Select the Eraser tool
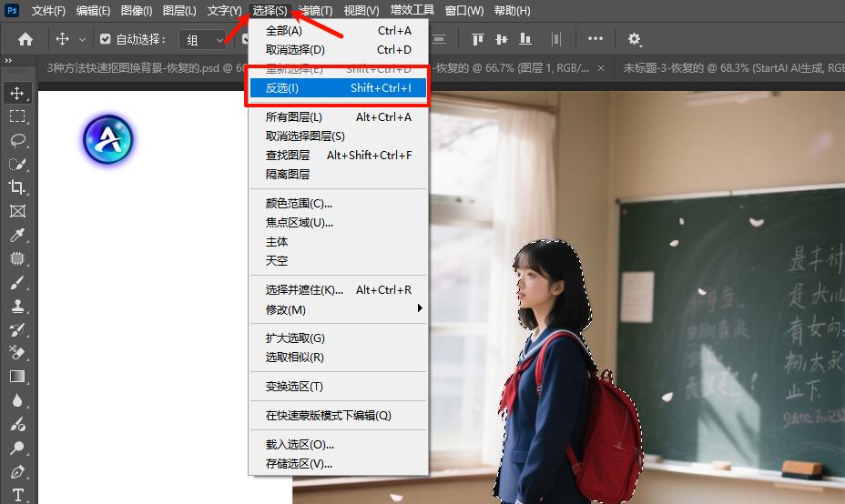845x504 pixels. (x=17, y=353)
